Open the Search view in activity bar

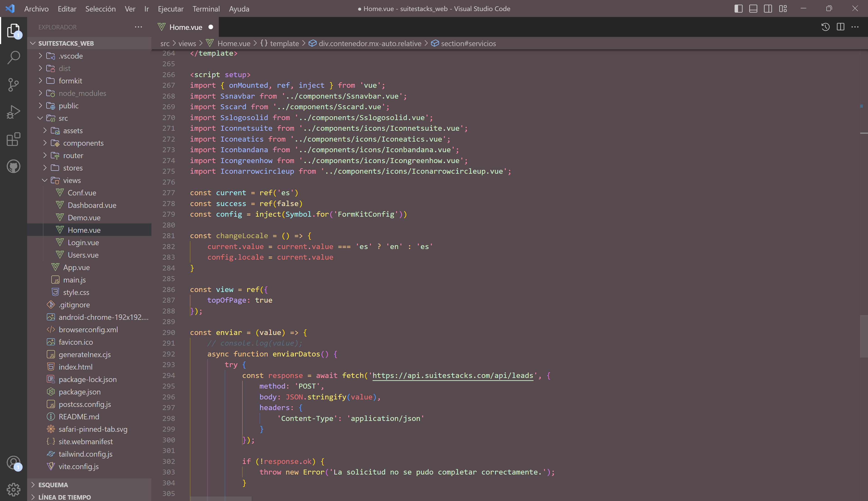(13, 57)
